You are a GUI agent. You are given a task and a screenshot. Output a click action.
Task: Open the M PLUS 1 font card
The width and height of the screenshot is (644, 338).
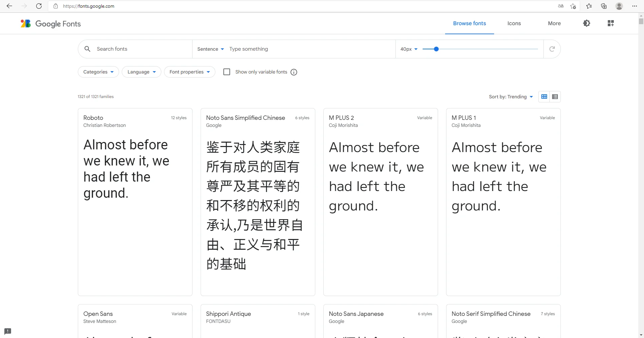point(503,202)
